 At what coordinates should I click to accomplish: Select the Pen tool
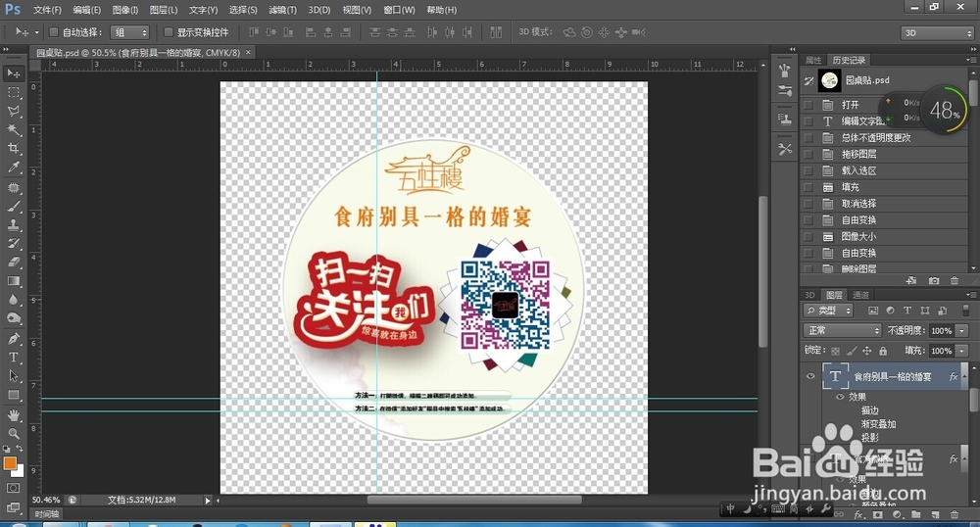pos(13,338)
